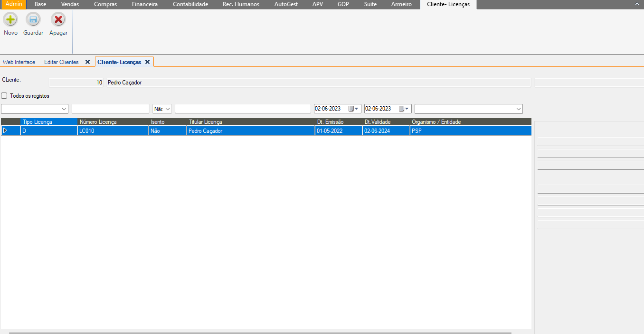Viewport: 644px width, 334px height.
Task: Close the Cliente- Licenças tab
Action: pyautogui.click(x=147, y=62)
